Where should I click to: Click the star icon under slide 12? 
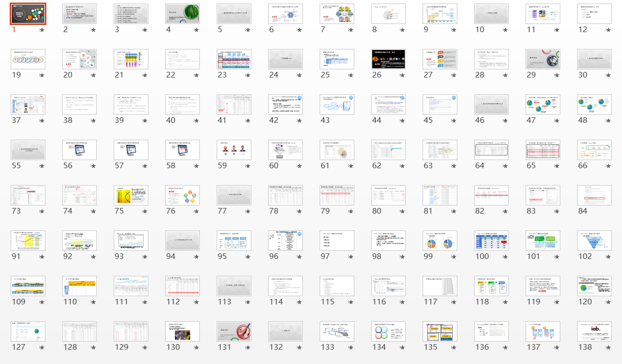(x=608, y=30)
